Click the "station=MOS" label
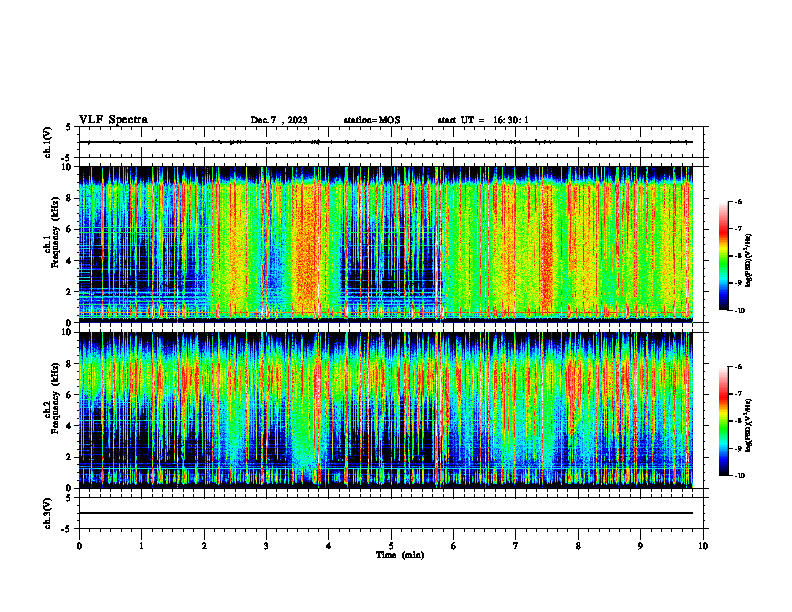The width and height of the screenshot is (792, 612). (x=372, y=120)
